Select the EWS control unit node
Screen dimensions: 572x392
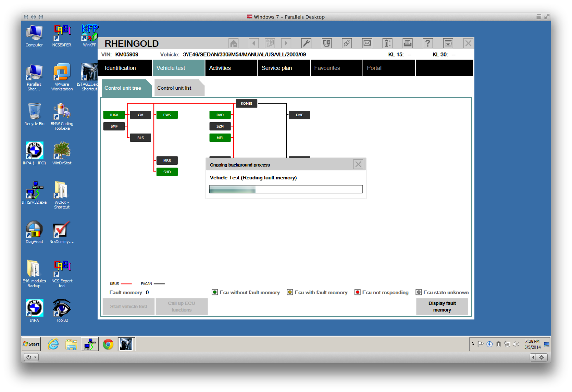pos(167,115)
